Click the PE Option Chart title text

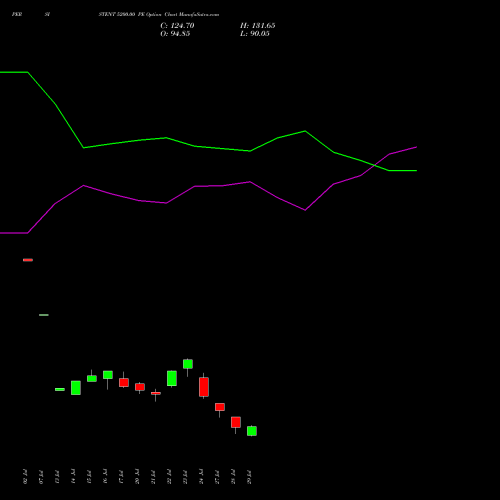[x=159, y=14]
